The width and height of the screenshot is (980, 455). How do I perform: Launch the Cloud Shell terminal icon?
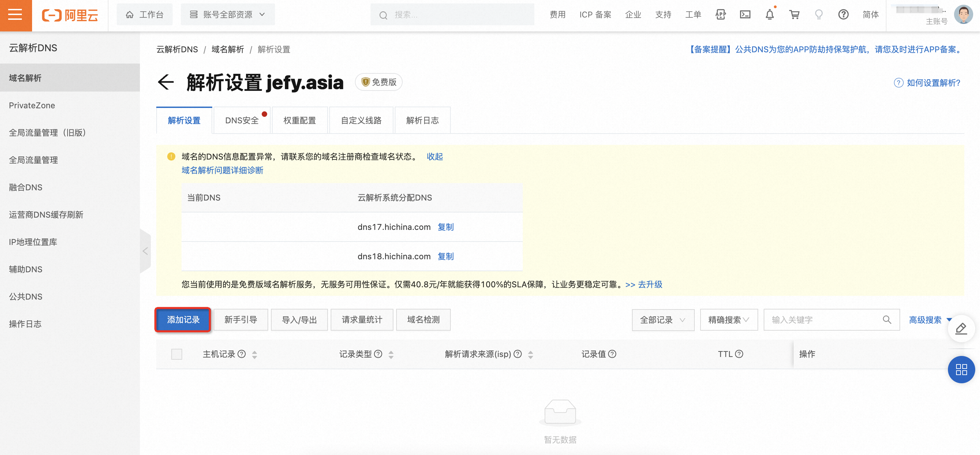(x=745, y=15)
